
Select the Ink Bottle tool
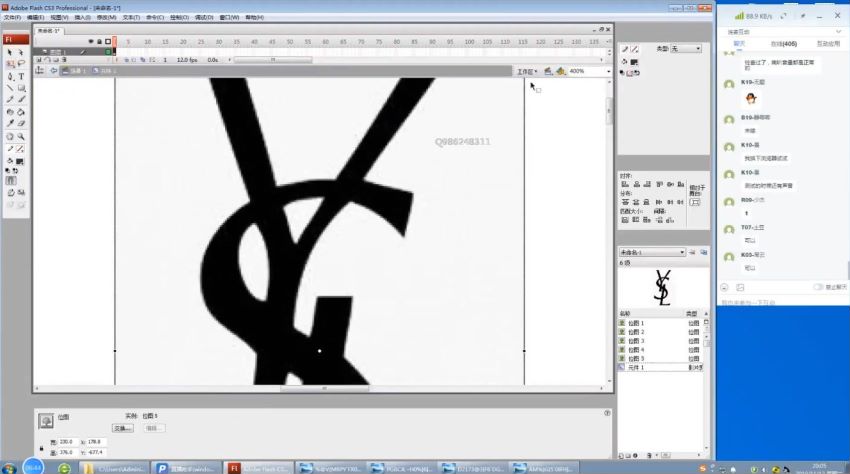click(10, 112)
